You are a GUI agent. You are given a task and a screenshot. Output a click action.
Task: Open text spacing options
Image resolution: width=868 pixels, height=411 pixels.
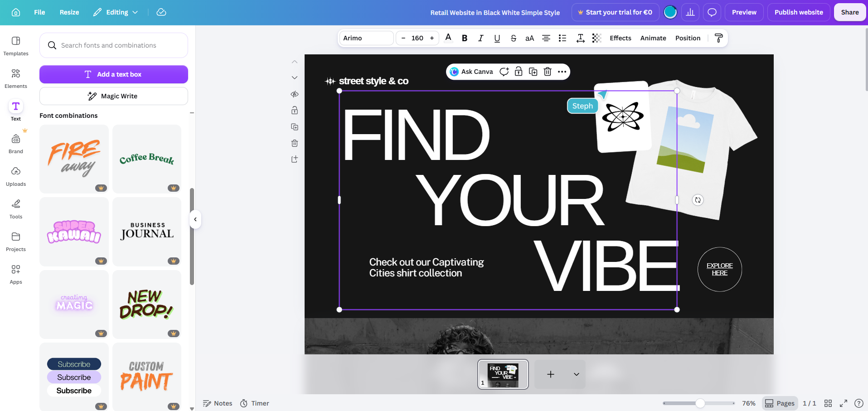[x=581, y=38]
